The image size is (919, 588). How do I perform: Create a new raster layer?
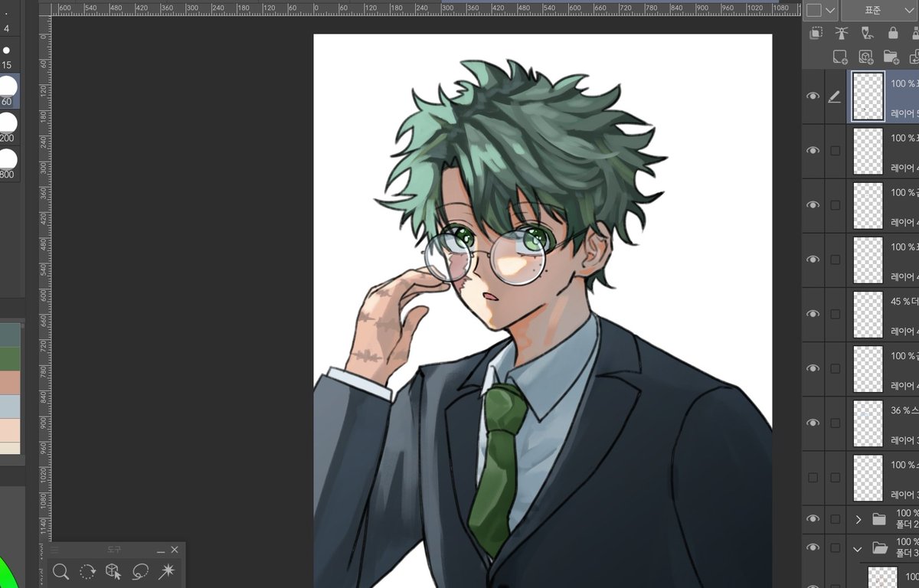pyautogui.click(x=840, y=57)
